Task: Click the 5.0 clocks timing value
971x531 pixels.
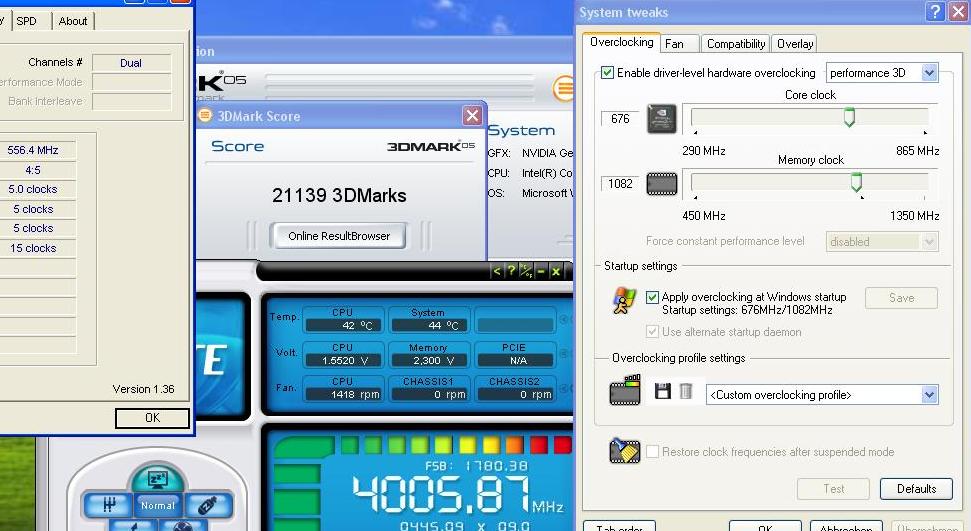Action: (x=33, y=189)
